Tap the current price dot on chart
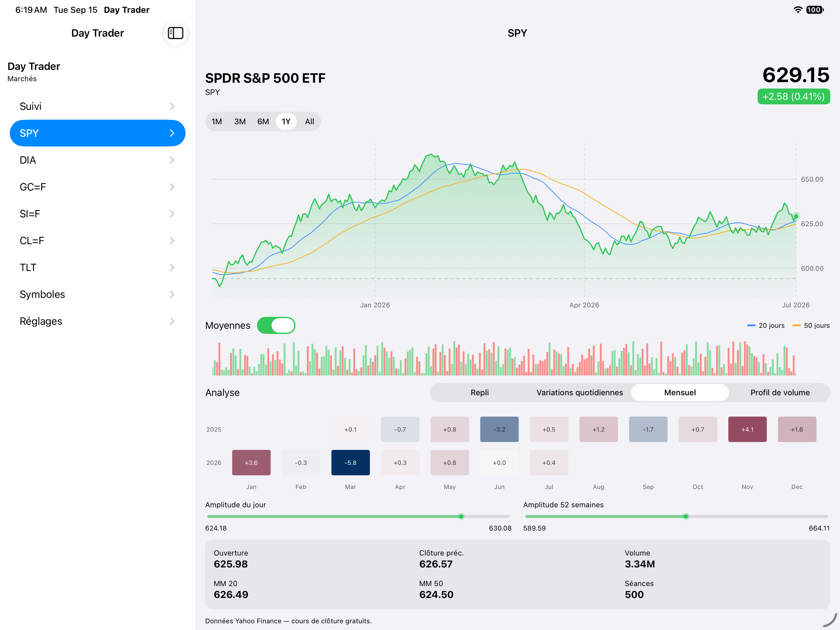 796,216
